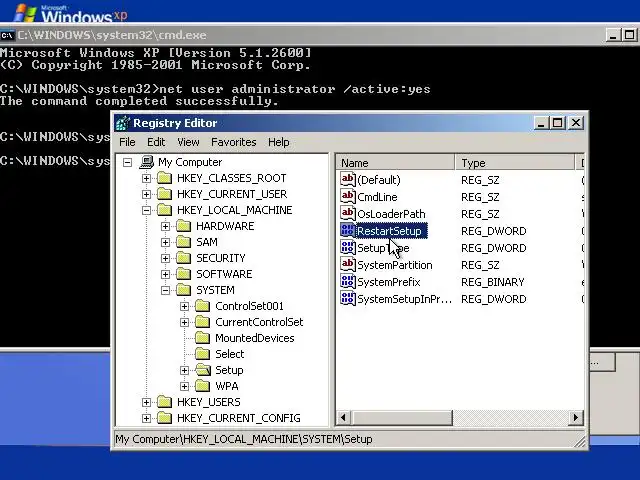The image size is (640, 480).
Task: Maximize the cmd.exe window
Action: point(629,35)
